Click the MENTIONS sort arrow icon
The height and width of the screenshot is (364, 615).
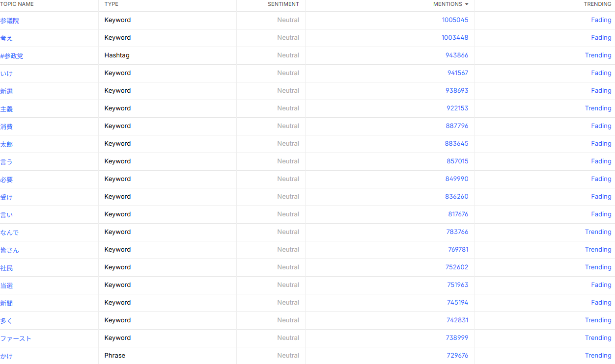(466, 4)
